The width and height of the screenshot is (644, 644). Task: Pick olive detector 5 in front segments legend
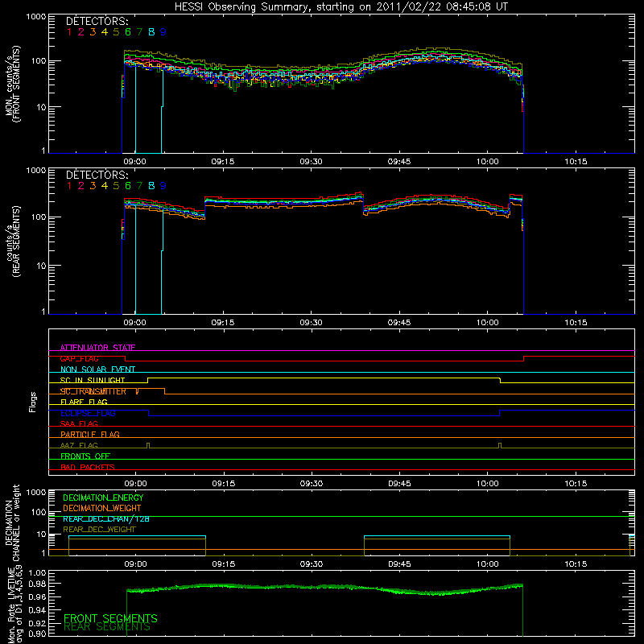[116, 32]
